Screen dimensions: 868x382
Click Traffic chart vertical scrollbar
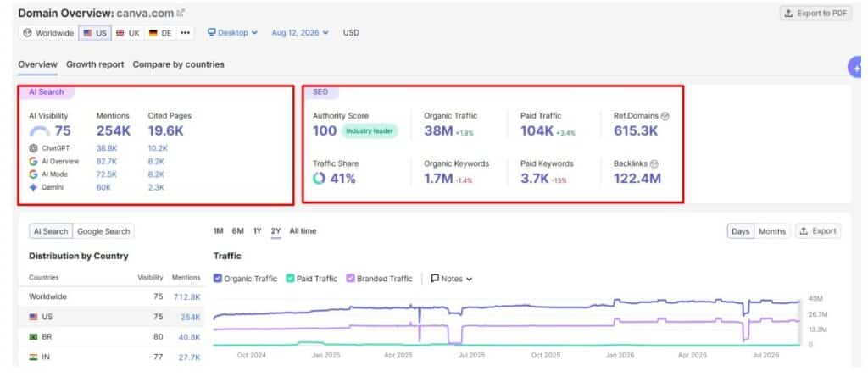pos(798,323)
